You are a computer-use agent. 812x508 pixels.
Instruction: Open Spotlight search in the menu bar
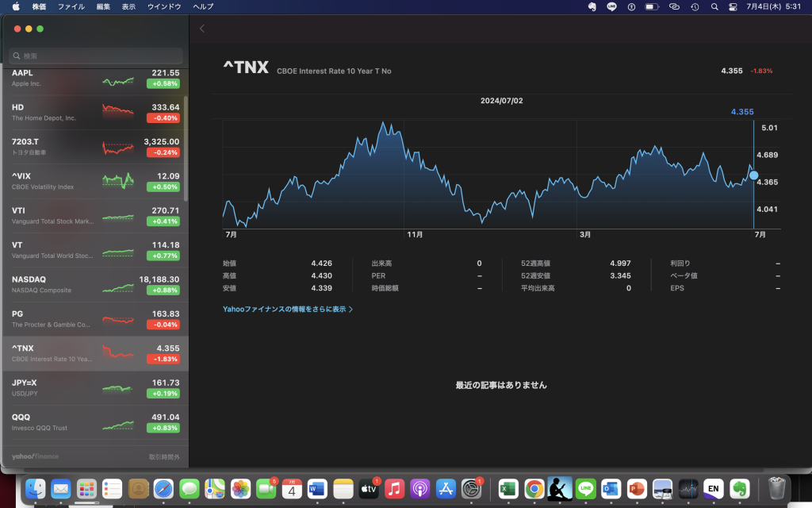(714, 6)
